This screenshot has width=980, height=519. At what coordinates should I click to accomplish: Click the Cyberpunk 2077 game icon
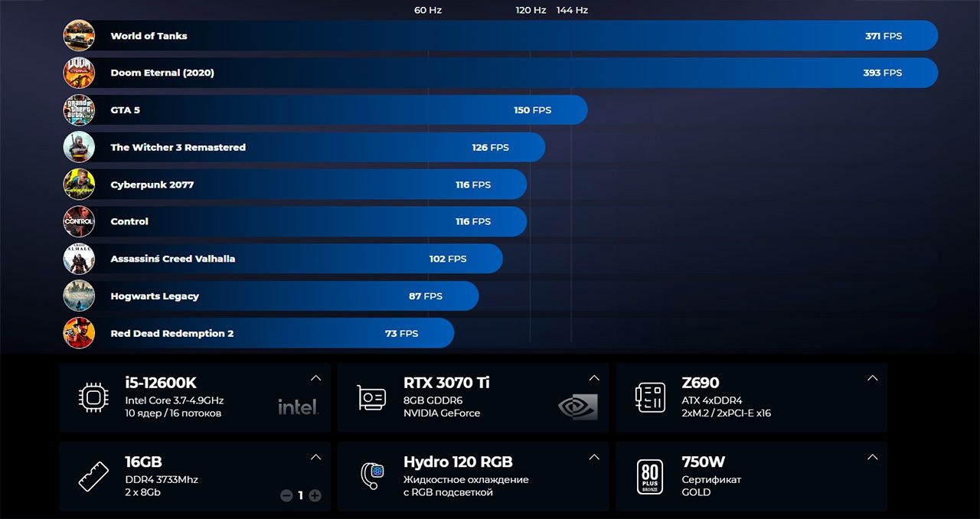(79, 184)
